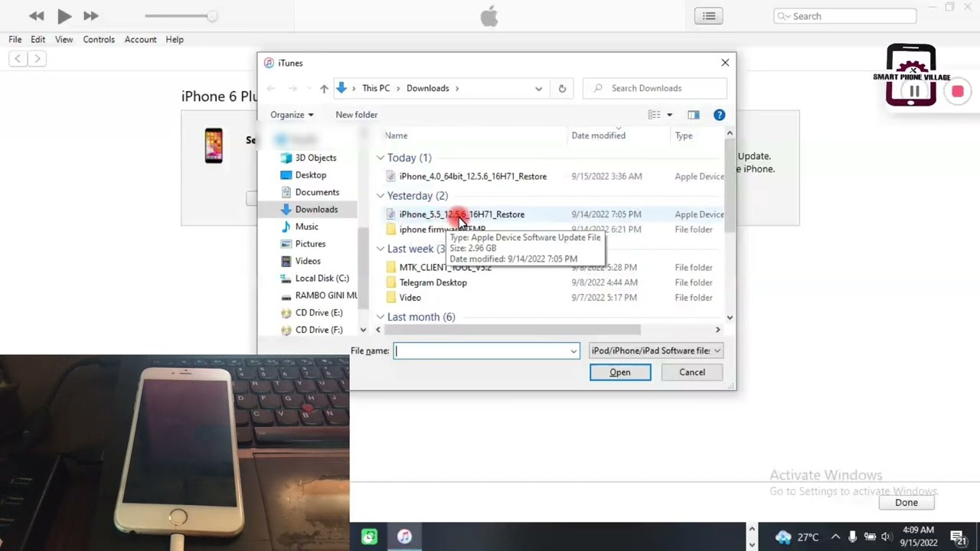Image resolution: width=980 pixels, height=551 pixels.
Task: Click the iTunes play button
Action: point(64,16)
